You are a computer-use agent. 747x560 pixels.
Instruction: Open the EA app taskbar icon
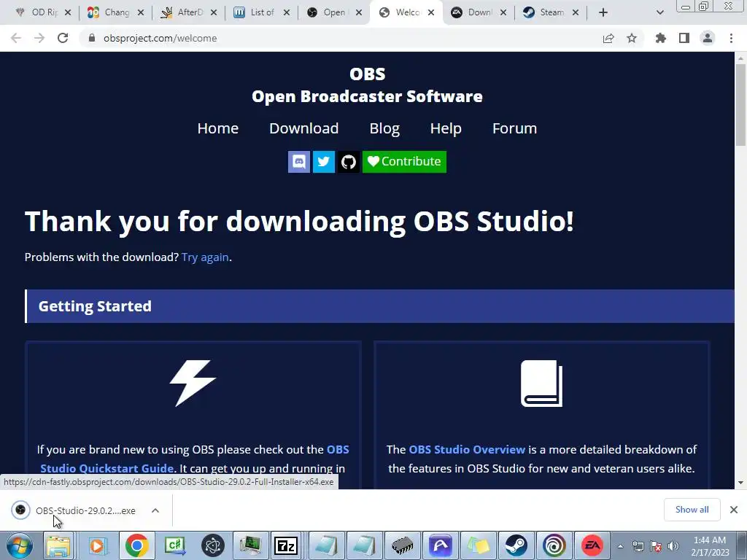592,545
